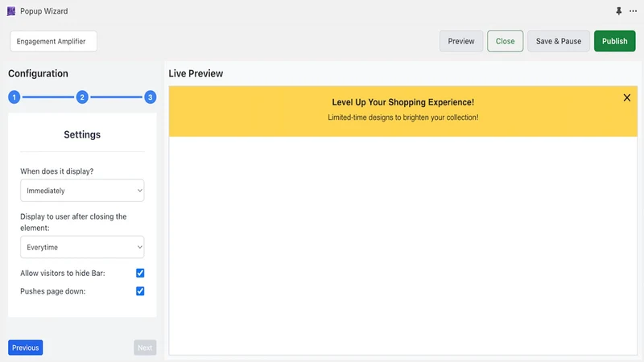Uncheck Allow visitors to hide Bar
This screenshot has width=644, height=362.
click(x=140, y=273)
